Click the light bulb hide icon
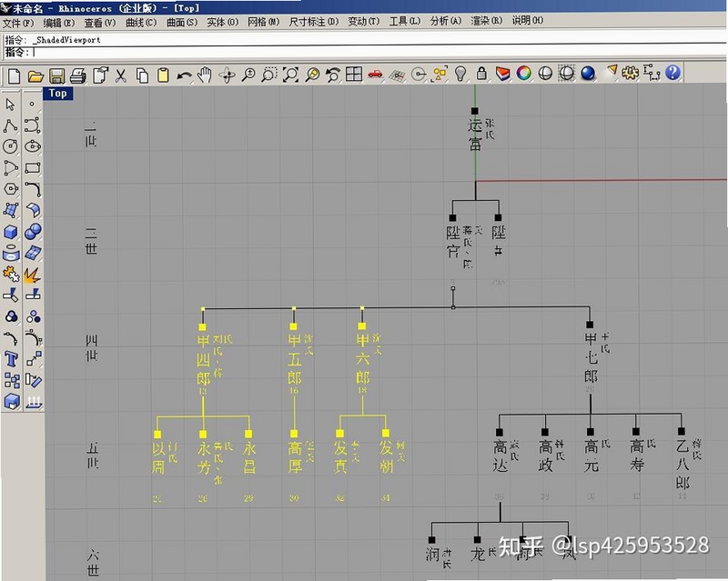This screenshot has height=581, width=728. point(460,74)
